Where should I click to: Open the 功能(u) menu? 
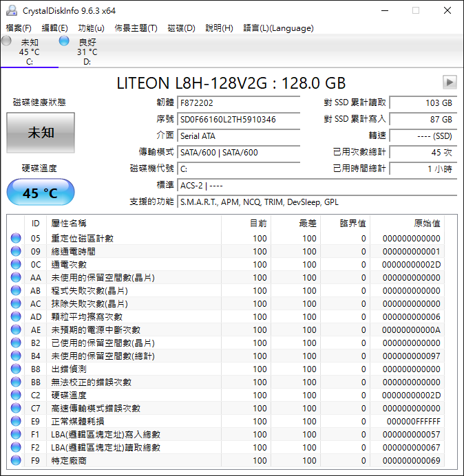91,28
